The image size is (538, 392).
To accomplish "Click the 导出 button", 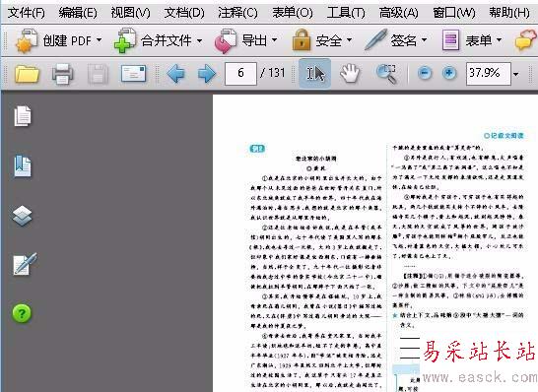I will [240, 40].
